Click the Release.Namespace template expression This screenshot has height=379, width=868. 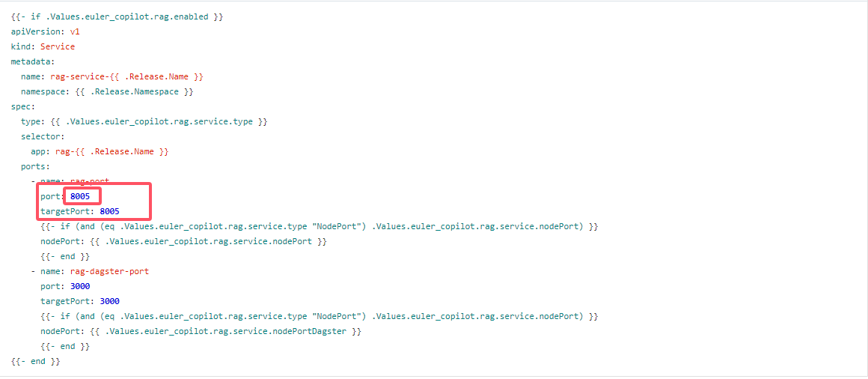click(x=133, y=91)
